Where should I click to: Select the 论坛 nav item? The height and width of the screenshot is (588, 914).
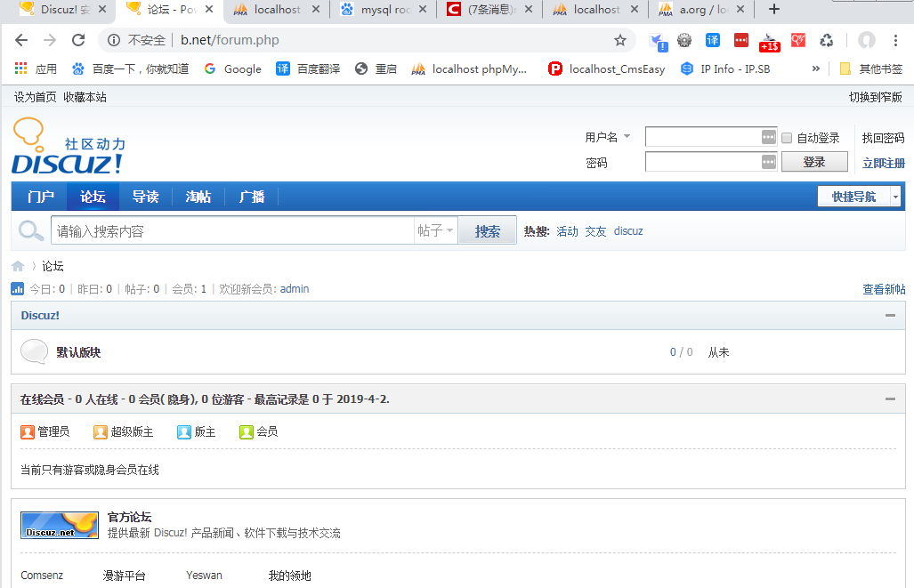tap(93, 197)
